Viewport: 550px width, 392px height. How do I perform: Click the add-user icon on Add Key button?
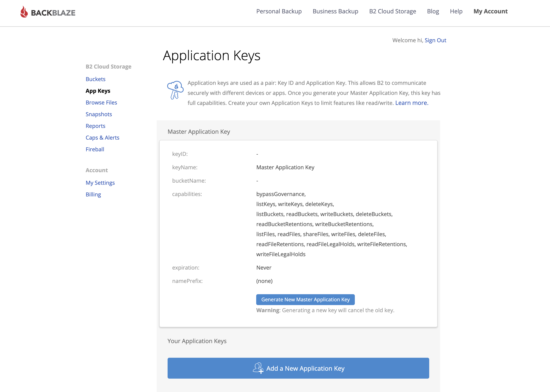[x=258, y=368]
